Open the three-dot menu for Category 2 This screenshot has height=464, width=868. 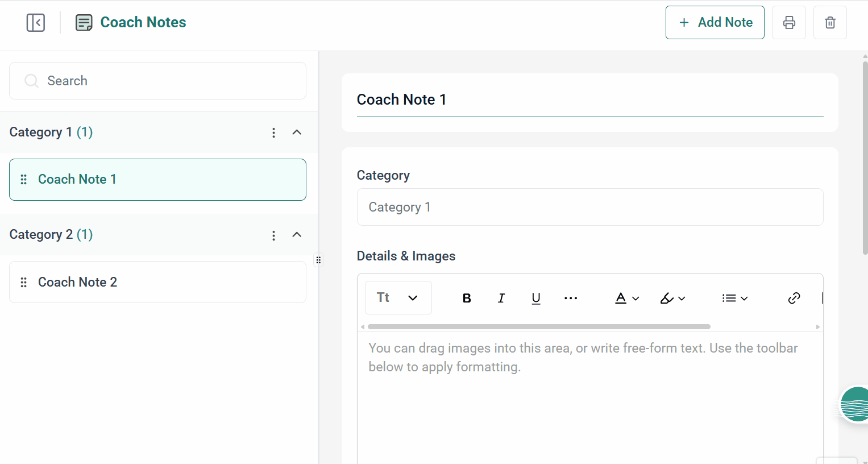pyautogui.click(x=273, y=235)
